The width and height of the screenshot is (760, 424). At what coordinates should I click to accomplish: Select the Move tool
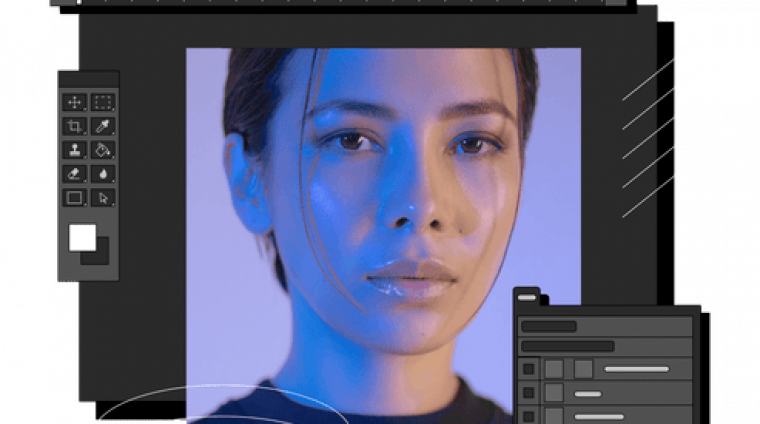point(75,102)
